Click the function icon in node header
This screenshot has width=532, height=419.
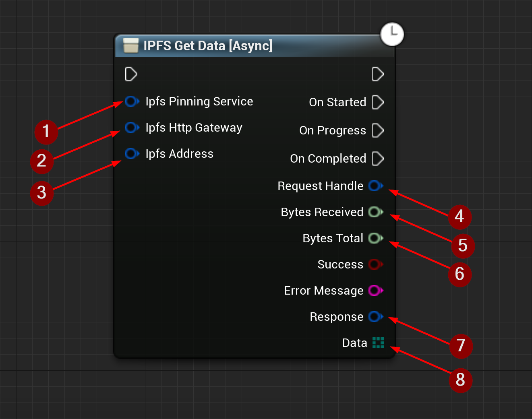[x=131, y=45]
